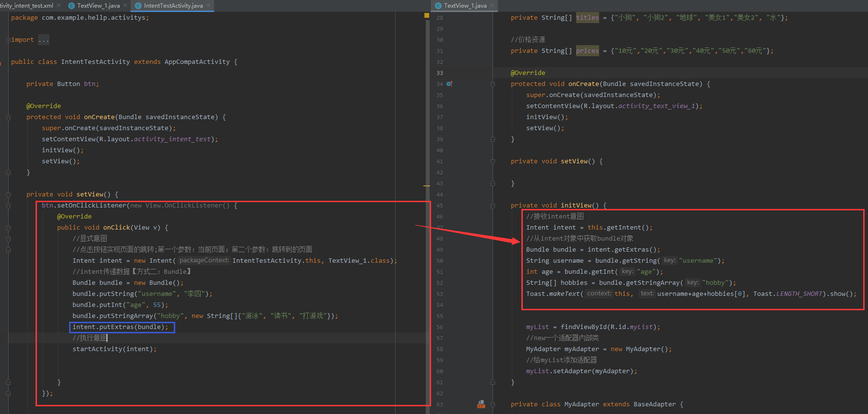Screen dimensions: 868x414
Task: Click 'activity_text_view_1' layout reference
Action: (656, 106)
